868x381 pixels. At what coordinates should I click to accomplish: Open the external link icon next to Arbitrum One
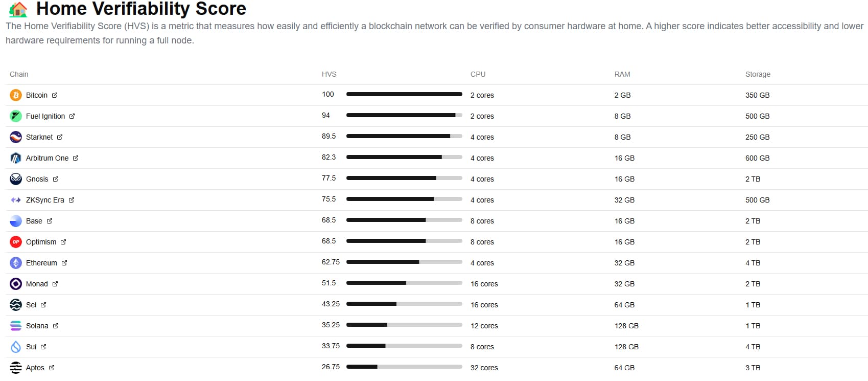pos(76,158)
